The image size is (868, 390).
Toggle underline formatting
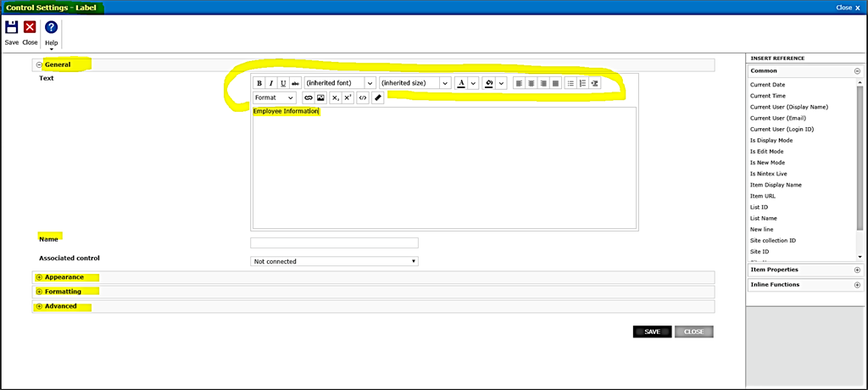(x=283, y=83)
